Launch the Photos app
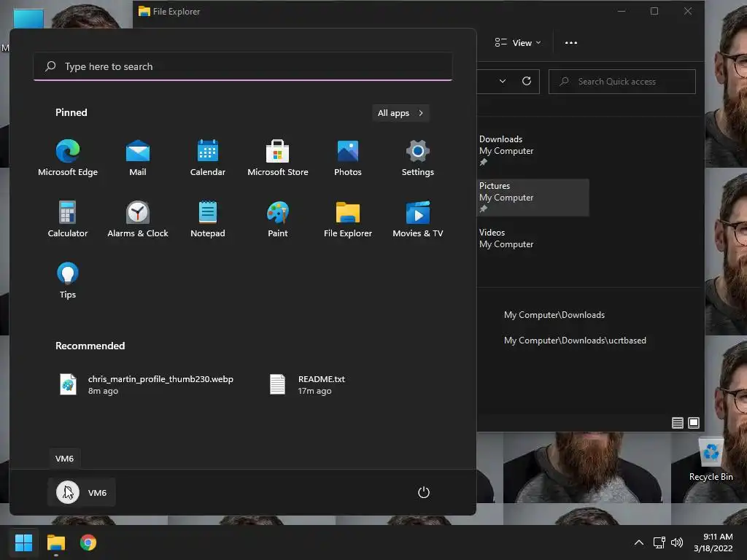747x560 pixels. (x=348, y=158)
